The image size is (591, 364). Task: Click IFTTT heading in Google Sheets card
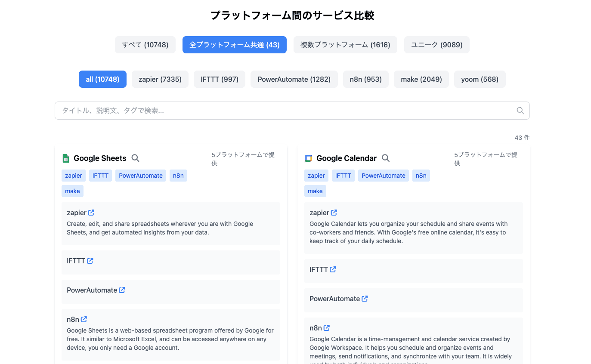click(76, 261)
